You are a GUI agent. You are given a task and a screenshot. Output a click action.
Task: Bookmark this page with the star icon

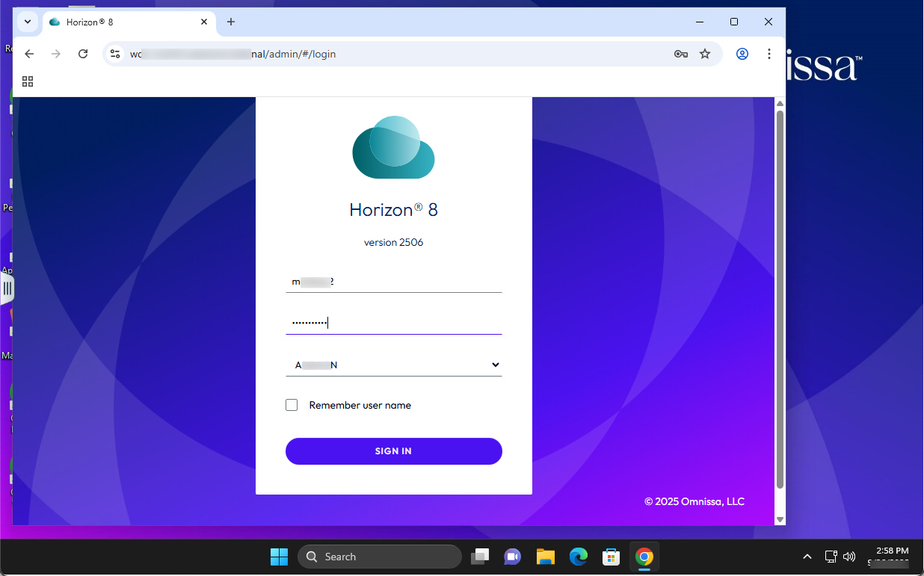[x=704, y=54]
